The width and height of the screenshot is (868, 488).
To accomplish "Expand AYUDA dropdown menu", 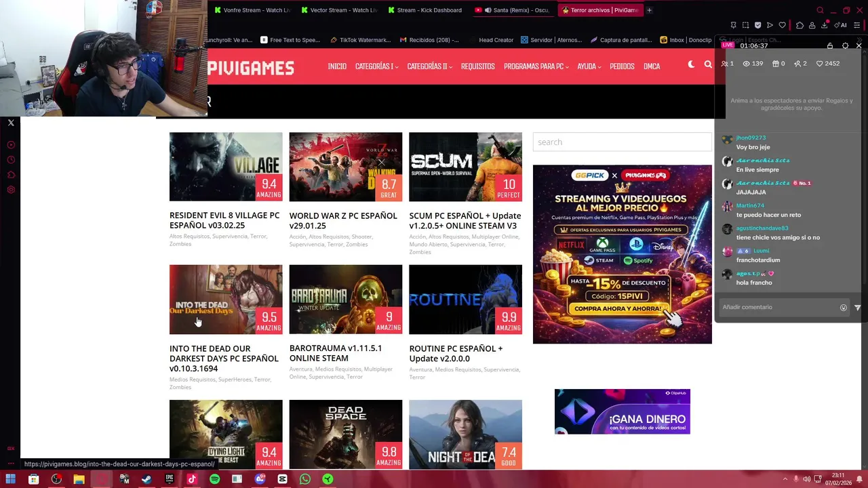I will pyautogui.click(x=589, y=66).
